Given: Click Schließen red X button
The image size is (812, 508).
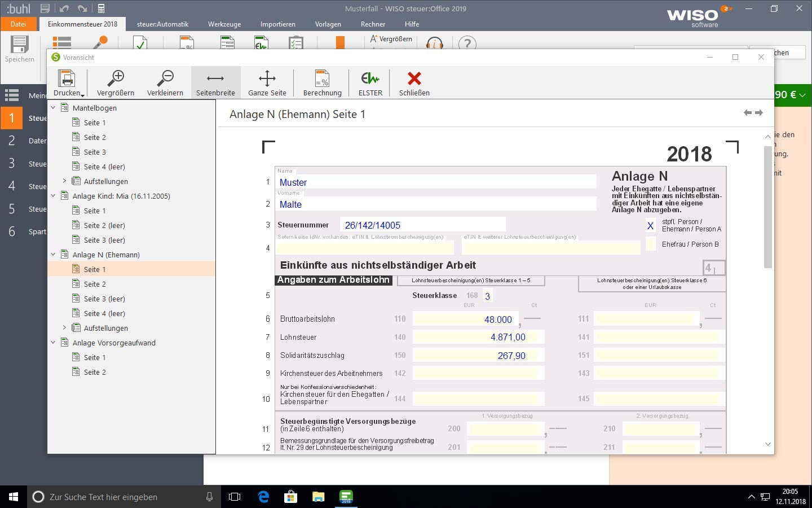Looking at the screenshot, I should pyautogui.click(x=414, y=82).
